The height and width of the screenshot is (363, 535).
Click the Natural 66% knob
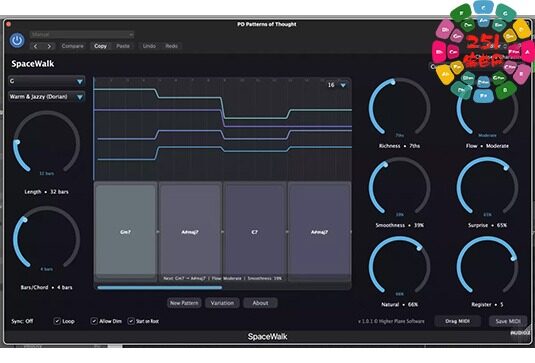[399, 266]
